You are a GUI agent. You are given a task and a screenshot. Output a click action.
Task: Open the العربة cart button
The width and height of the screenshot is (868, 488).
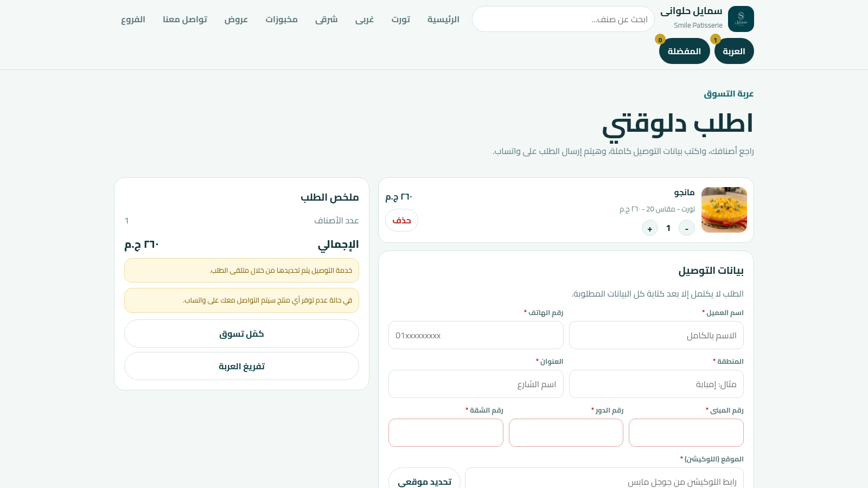click(x=734, y=51)
